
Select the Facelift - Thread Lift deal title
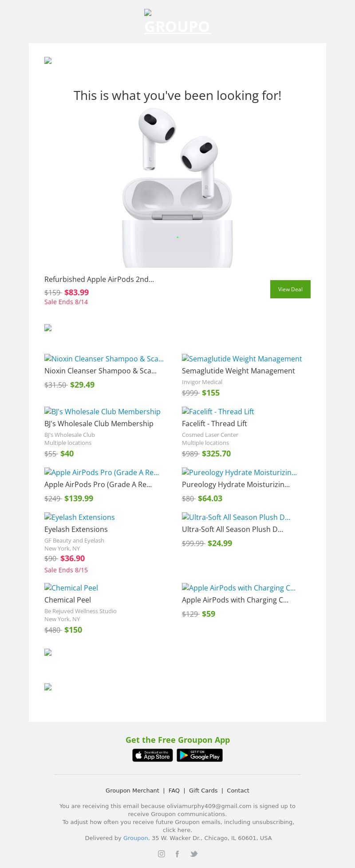pyautogui.click(x=214, y=424)
